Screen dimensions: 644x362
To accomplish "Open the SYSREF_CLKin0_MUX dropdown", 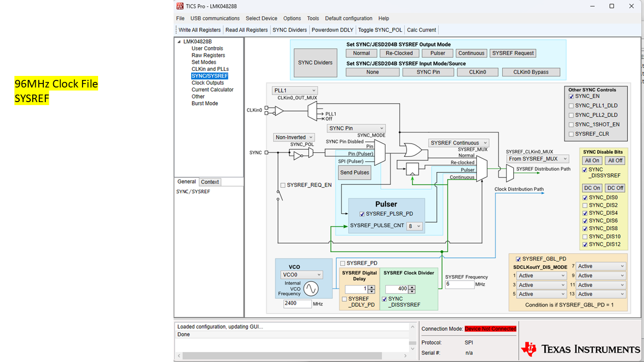I will click(x=538, y=159).
